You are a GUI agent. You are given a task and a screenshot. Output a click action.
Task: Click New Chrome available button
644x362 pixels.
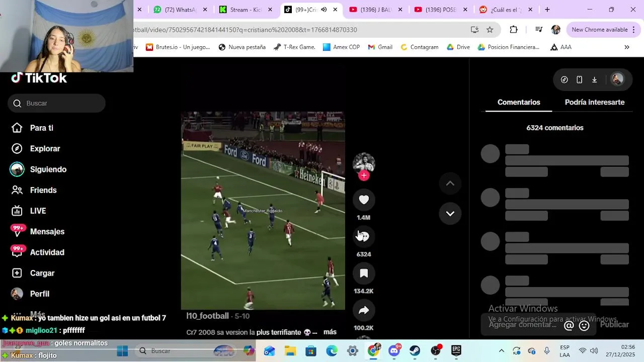pyautogui.click(x=604, y=30)
